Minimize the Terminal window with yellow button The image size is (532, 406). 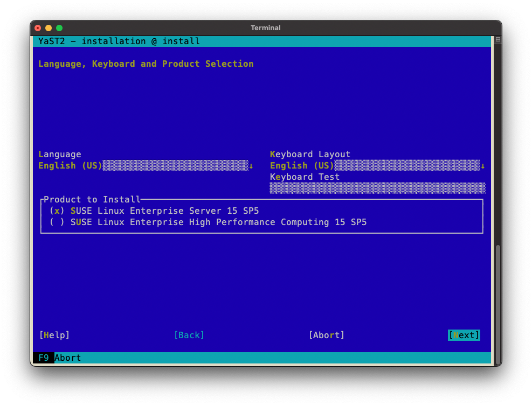click(x=49, y=28)
